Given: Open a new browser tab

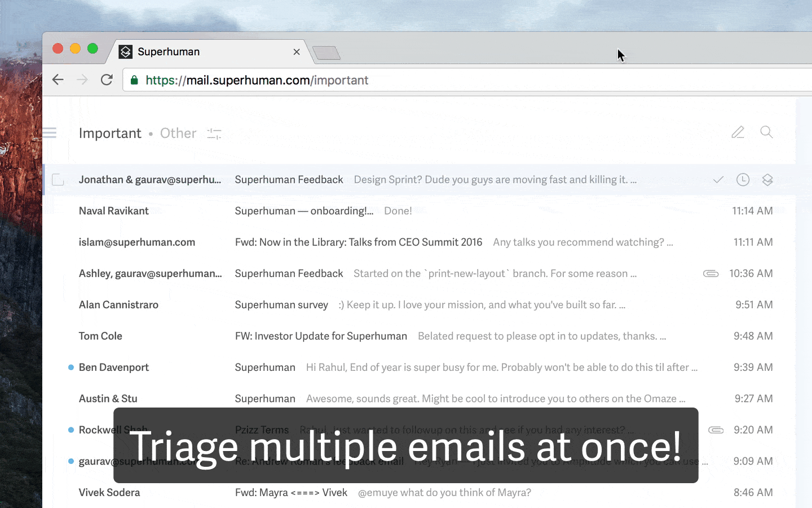Looking at the screenshot, I should (x=326, y=53).
